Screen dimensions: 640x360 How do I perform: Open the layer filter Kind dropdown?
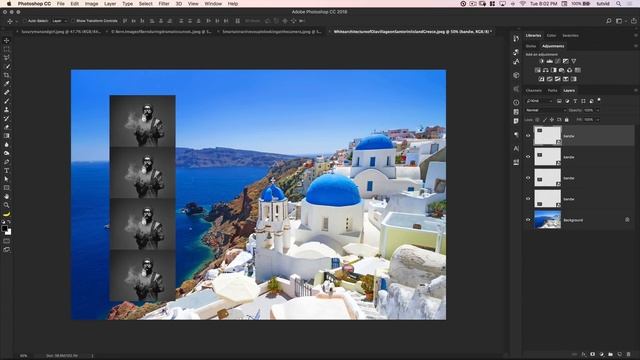(x=539, y=101)
